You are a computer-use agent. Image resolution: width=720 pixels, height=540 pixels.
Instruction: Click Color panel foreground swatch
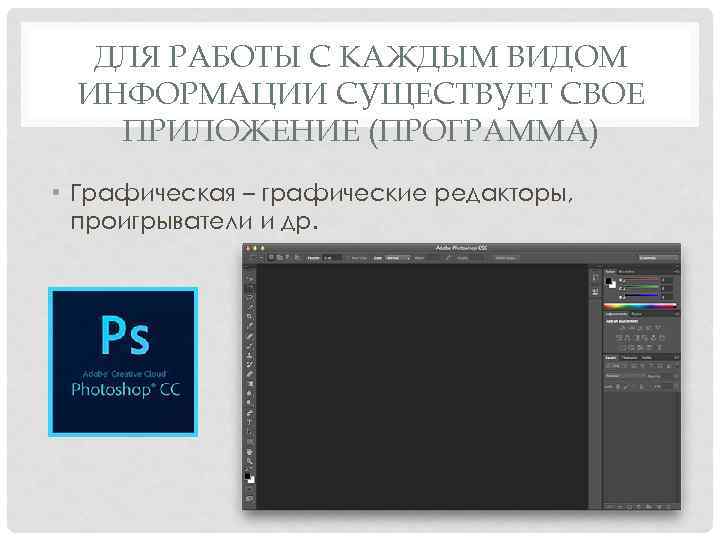tap(608, 281)
